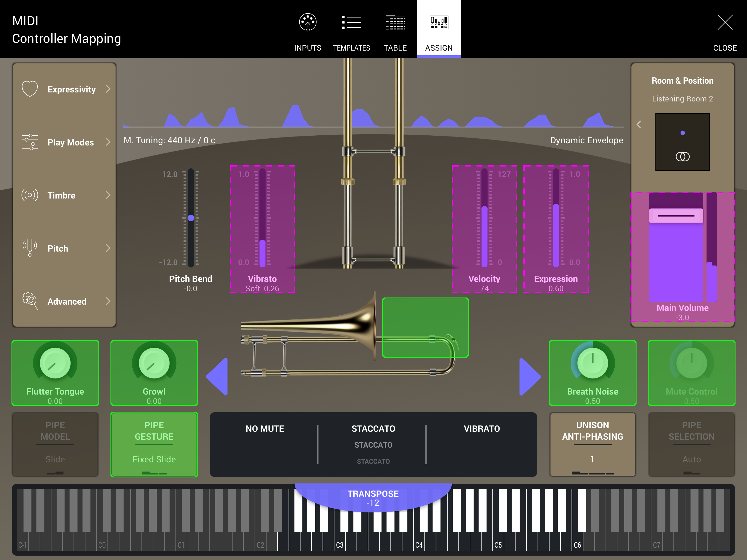The width and height of the screenshot is (747, 560).
Task: Click the Room Position pad thumbnail
Action: point(682,142)
